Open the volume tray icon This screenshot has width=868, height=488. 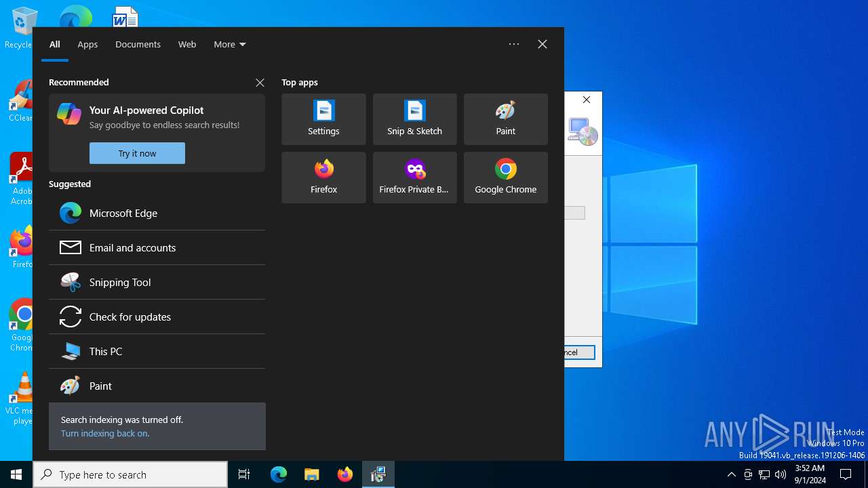pyautogui.click(x=781, y=474)
